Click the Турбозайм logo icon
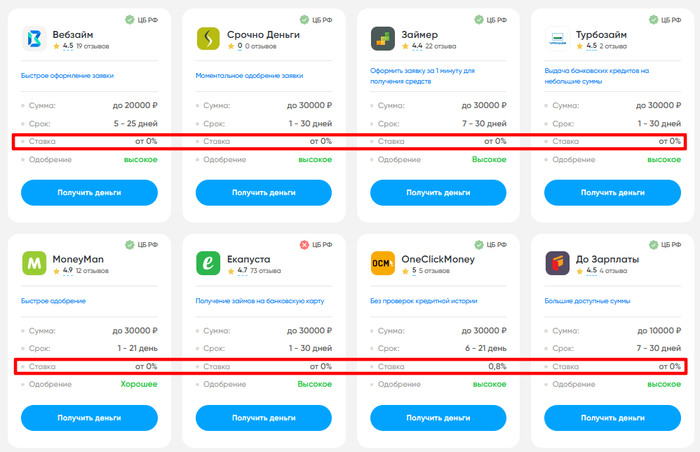Screen dimensions: 700x452 (559, 39)
